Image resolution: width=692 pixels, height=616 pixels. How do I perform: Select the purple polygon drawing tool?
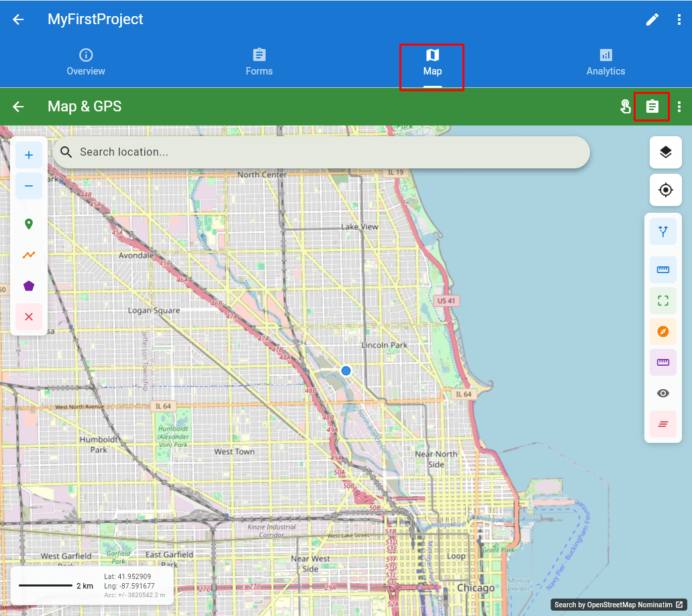click(x=28, y=285)
